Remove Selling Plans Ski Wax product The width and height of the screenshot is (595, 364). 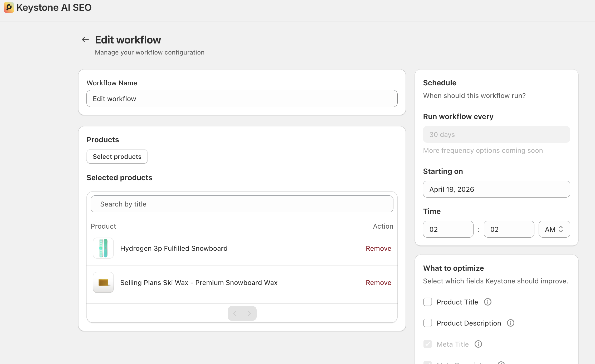tap(378, 283)
